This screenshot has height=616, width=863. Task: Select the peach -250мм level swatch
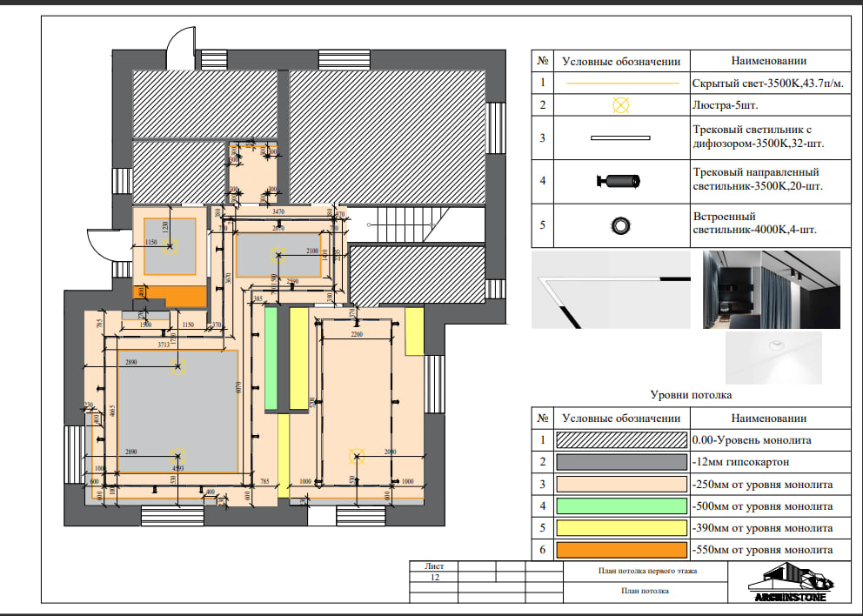tap(621, 484)
